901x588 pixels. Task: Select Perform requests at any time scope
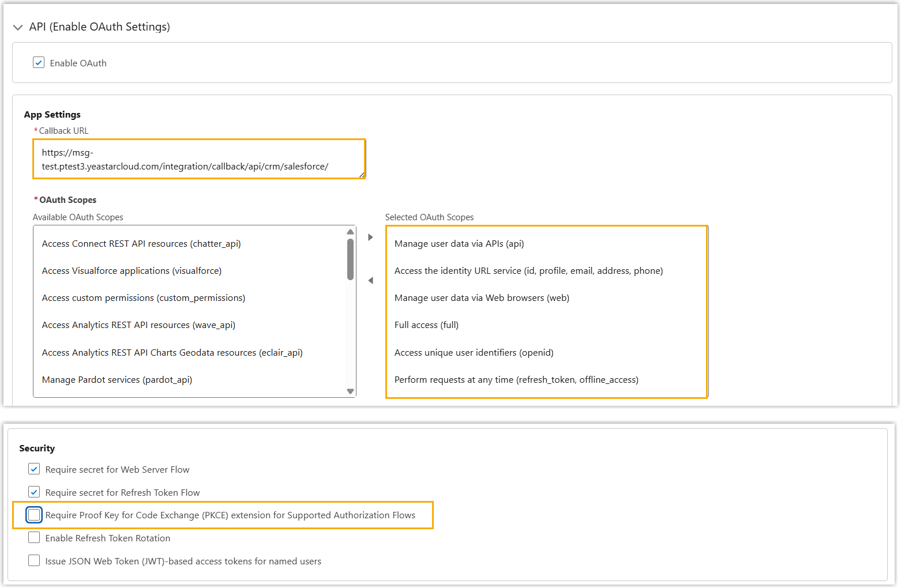516,380
